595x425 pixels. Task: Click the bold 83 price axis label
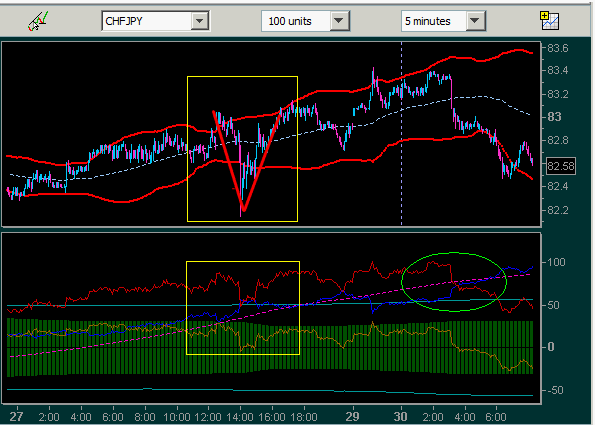[554, 116]
